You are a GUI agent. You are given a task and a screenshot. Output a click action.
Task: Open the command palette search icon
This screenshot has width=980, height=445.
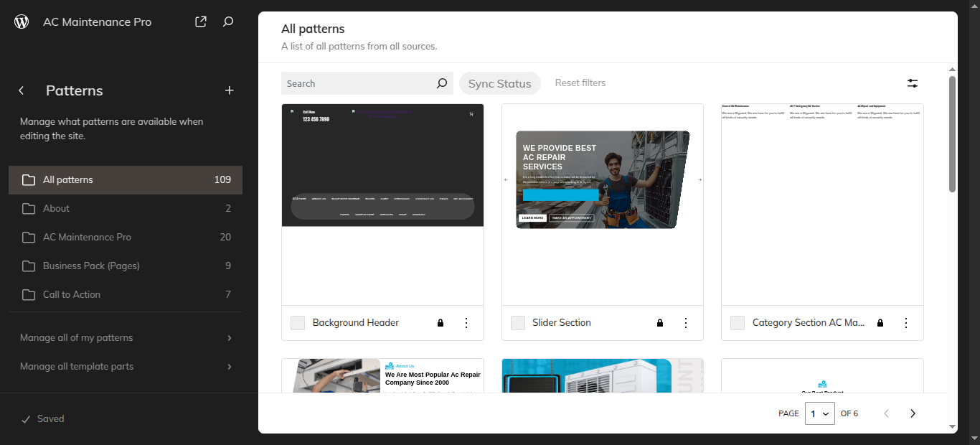pyautogui.click(x=228, y=22)
